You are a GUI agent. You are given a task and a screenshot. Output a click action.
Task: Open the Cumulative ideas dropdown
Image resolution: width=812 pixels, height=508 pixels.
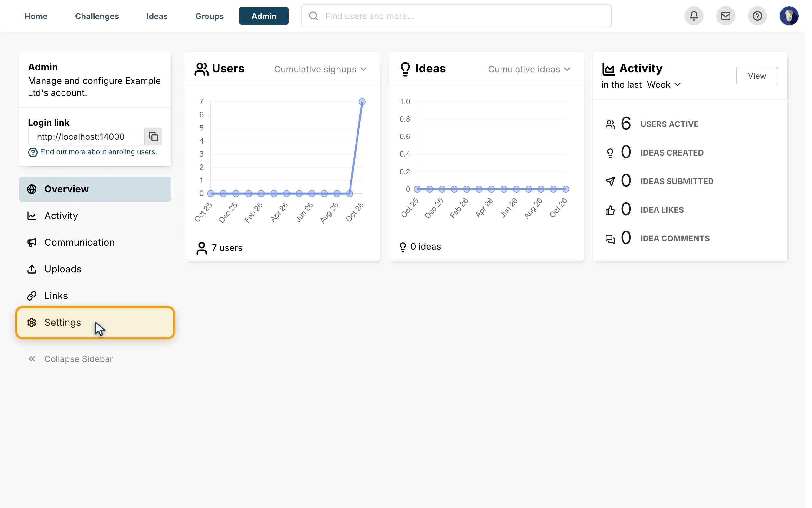pos(529,69)
